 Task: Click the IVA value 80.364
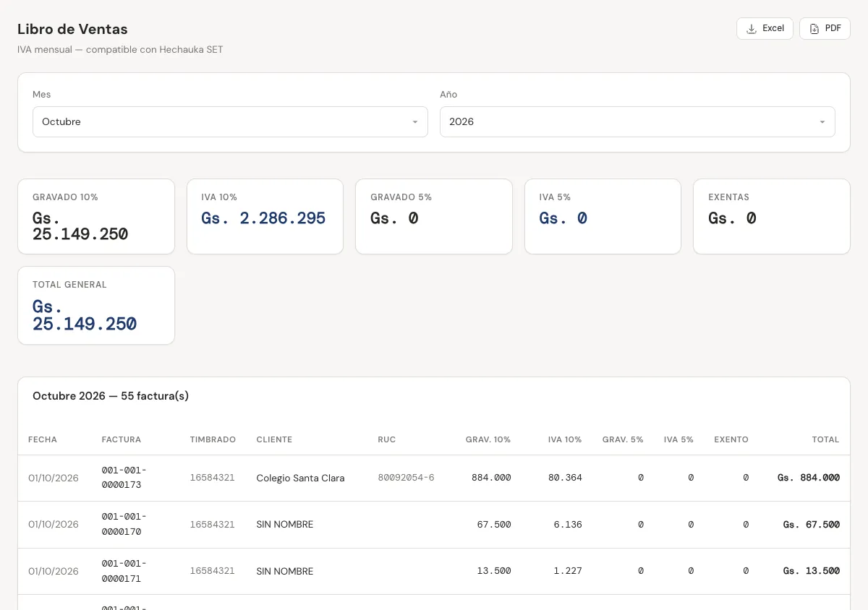pyautogui.click(x=566, y=478)
